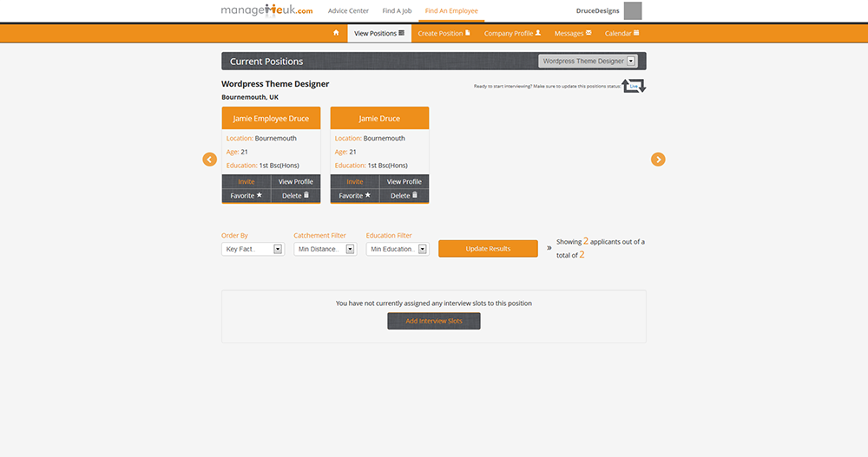Click the Live position status icon
Screen dimensions: 868x457
pos(634,87)
